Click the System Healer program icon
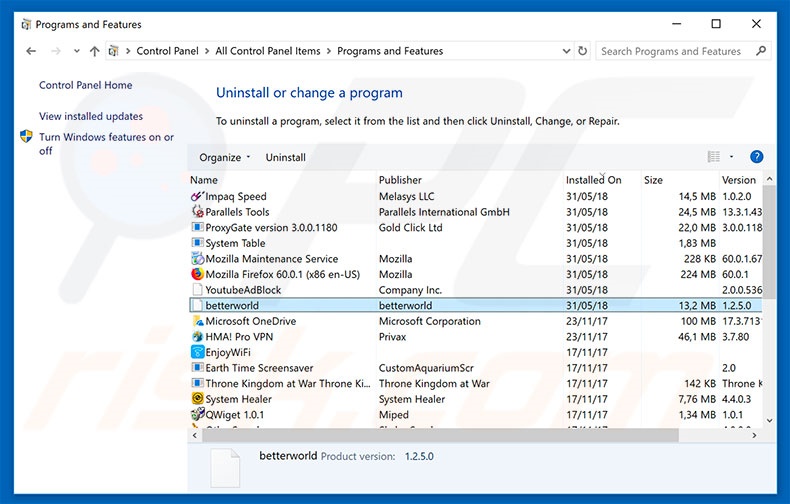This screenshot has height=504, width=790. pos(198,399)
